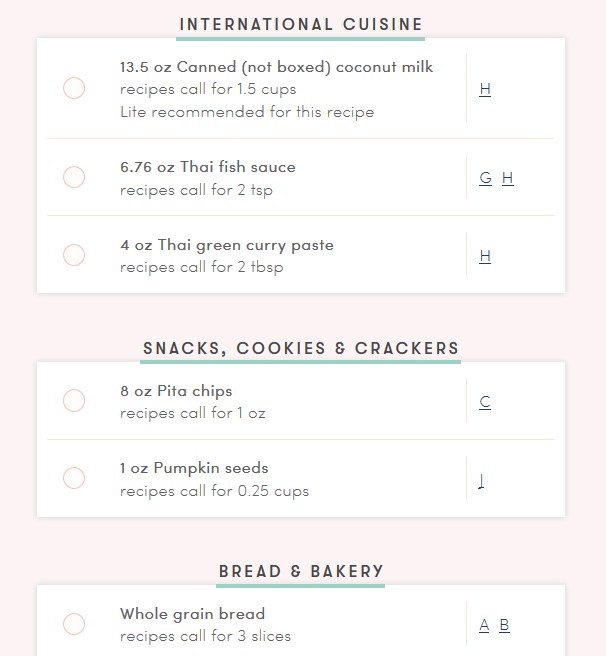Click the 'Lite recommended for this recipe' note
Screen dimensions: 606x656
247,111
